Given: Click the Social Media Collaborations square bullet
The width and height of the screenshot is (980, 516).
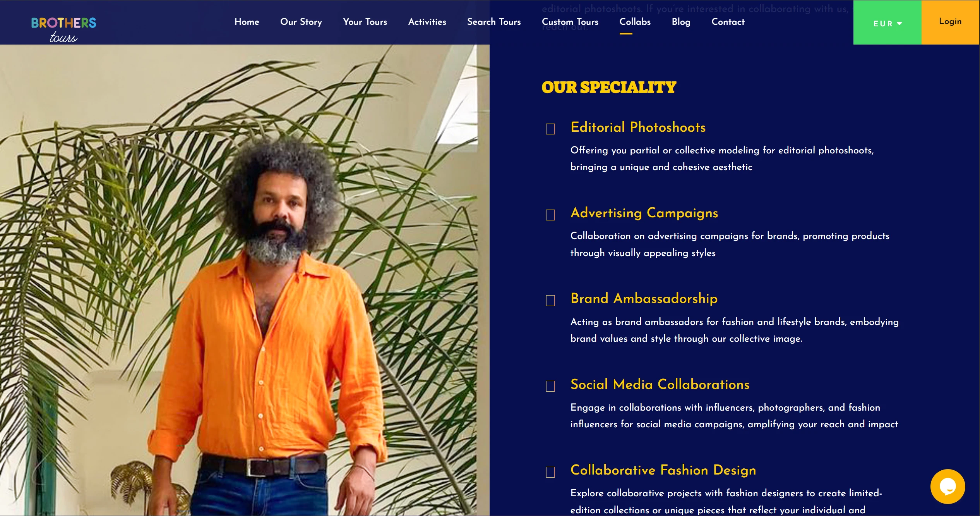Looking at the screenshot, I should tap(550, 386).
